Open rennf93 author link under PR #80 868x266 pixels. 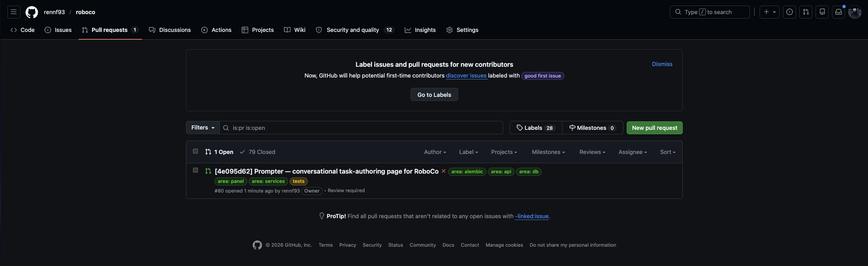[291, 191]
